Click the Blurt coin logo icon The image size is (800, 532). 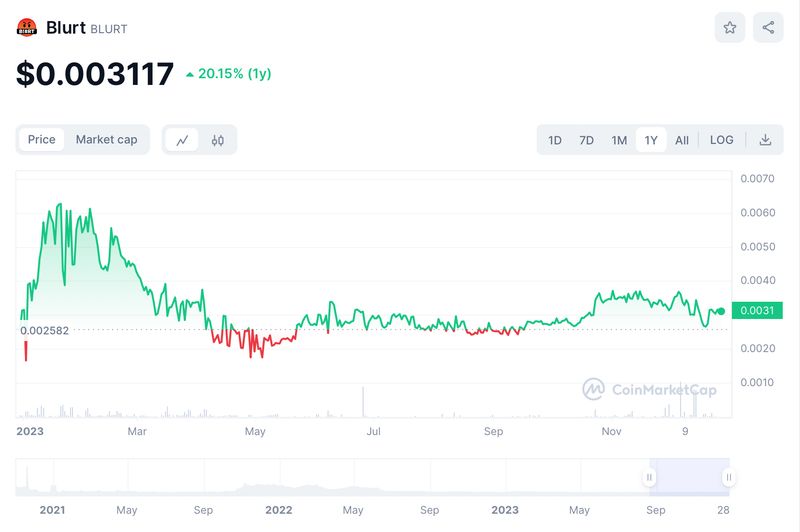[x=27, y=28]
